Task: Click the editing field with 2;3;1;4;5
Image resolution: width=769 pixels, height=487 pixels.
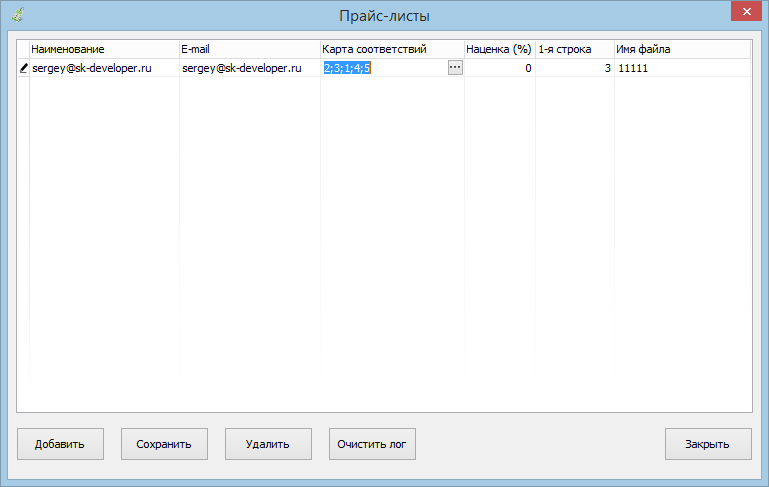Action: pyautogui.click(x=384, y=68)
